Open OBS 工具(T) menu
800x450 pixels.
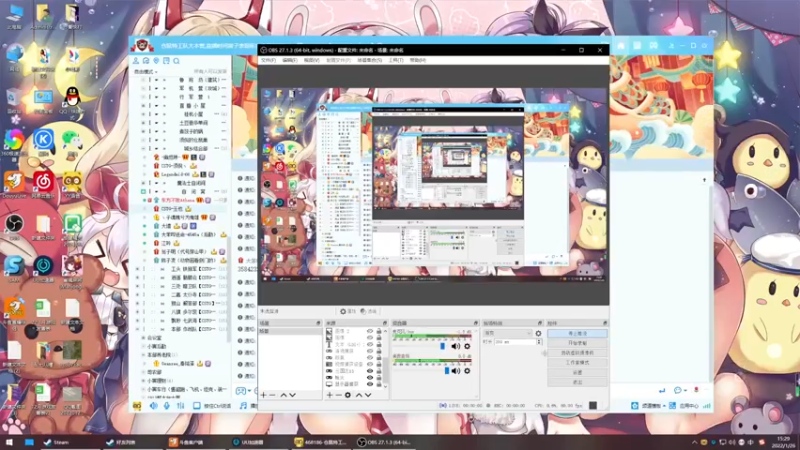[x=396, y=60]
